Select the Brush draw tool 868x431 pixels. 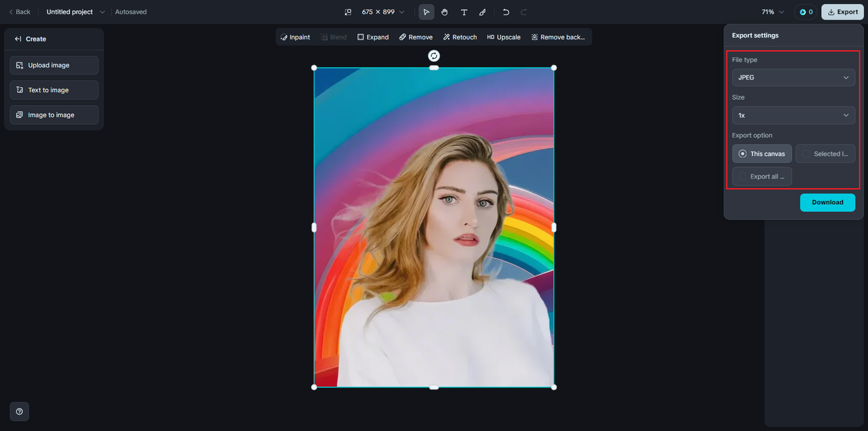tap(482, 12)
